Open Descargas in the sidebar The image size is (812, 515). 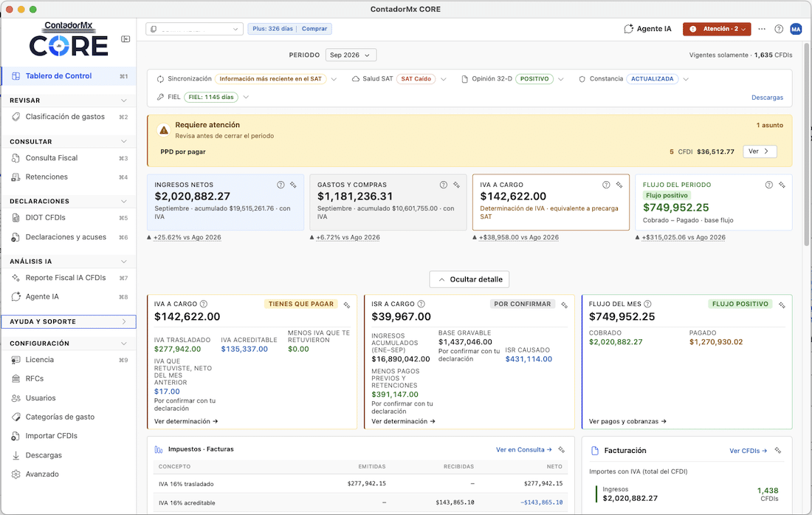[x=69, y=455]
